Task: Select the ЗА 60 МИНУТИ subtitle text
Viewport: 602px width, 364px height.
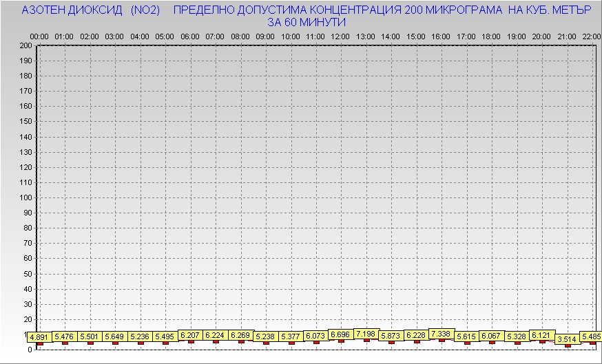Action: click(307, 22)
